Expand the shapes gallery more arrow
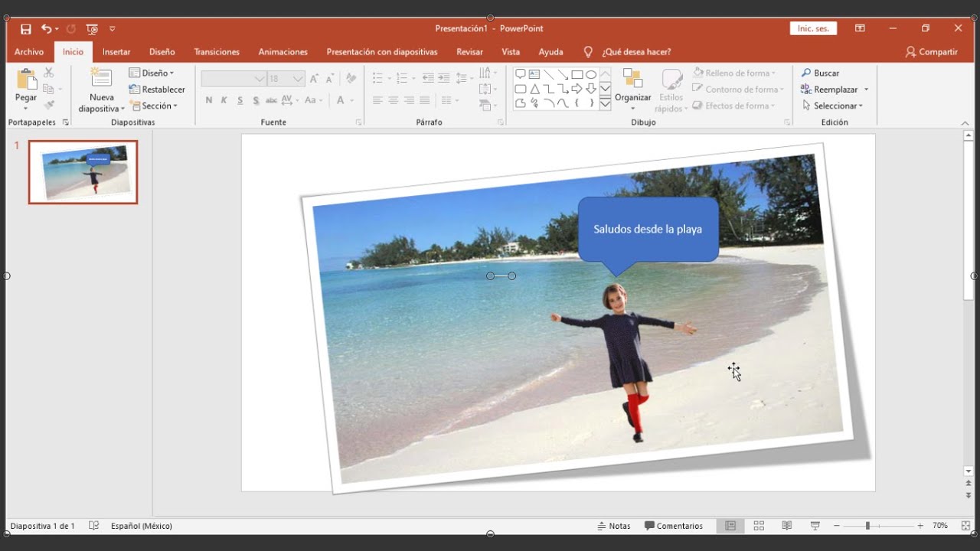The height and width of the screenshot is (551, 980). click(605, 104)
